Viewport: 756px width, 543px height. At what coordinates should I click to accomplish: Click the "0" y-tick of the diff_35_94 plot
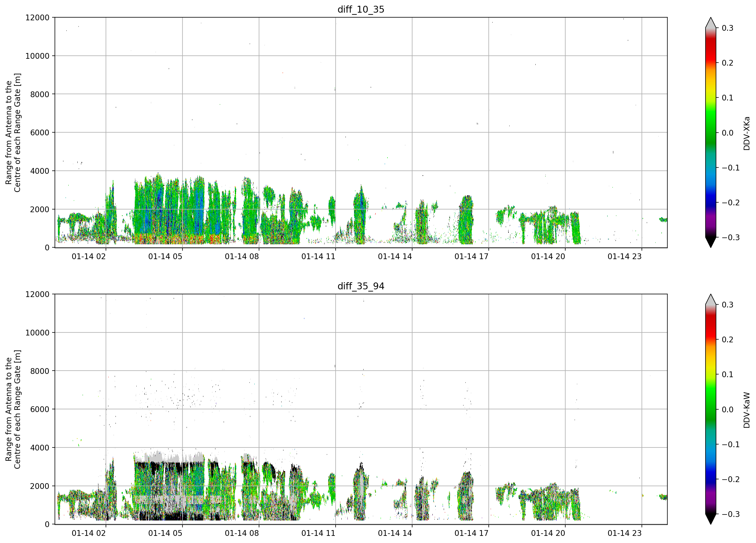tap(47, 525)
